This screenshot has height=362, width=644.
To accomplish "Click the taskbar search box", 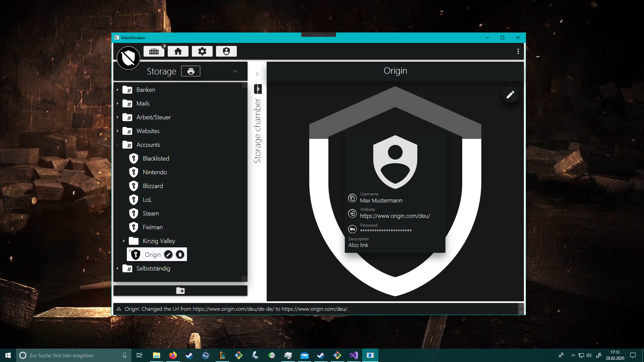I will click(x=74, y=355).
